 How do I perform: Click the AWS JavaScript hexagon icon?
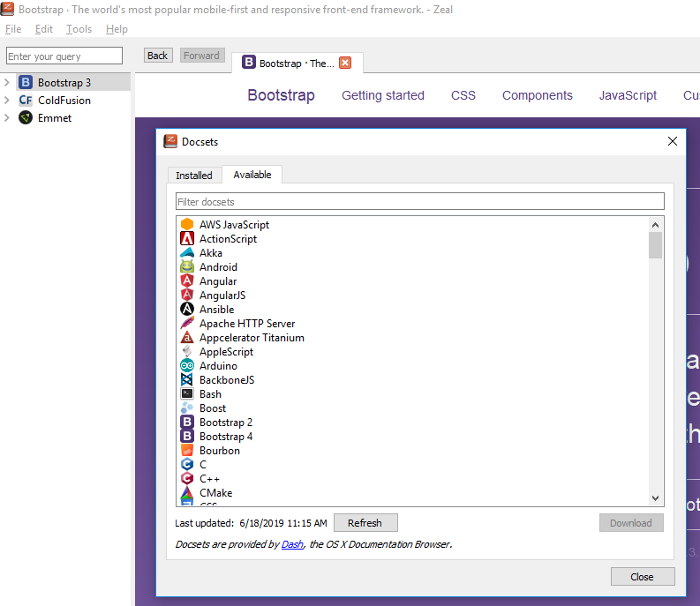click(187, 225)
